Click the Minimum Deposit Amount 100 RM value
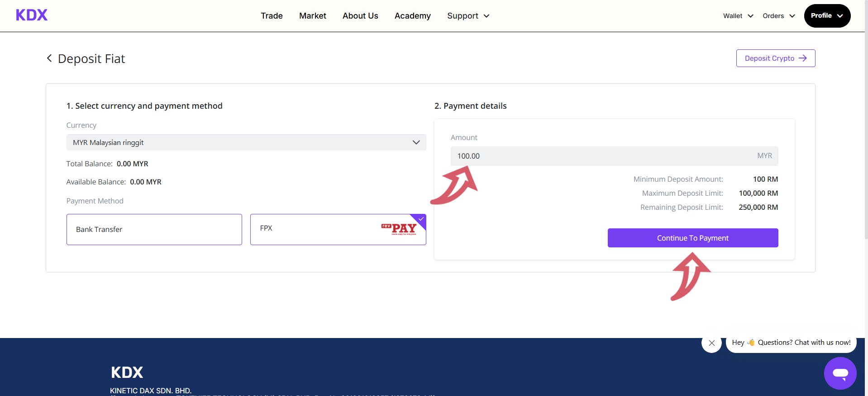This screenshot has height=396, width=868. [x=765, y=179]
